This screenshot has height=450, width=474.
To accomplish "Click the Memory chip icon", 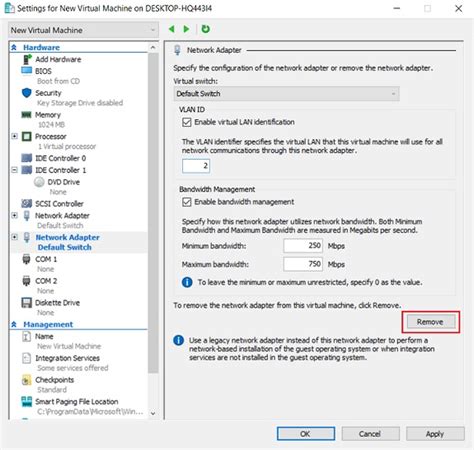I will 26,115.
